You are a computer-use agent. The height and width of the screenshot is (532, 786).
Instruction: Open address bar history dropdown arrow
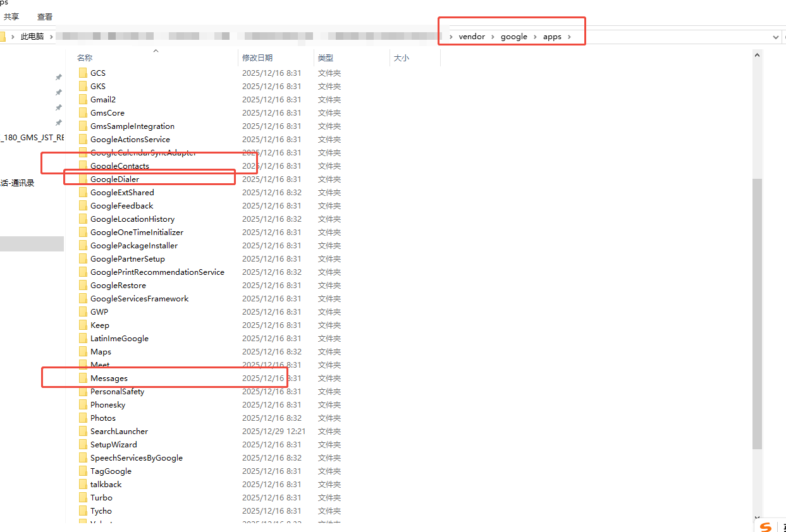click(x=777, y=37)
